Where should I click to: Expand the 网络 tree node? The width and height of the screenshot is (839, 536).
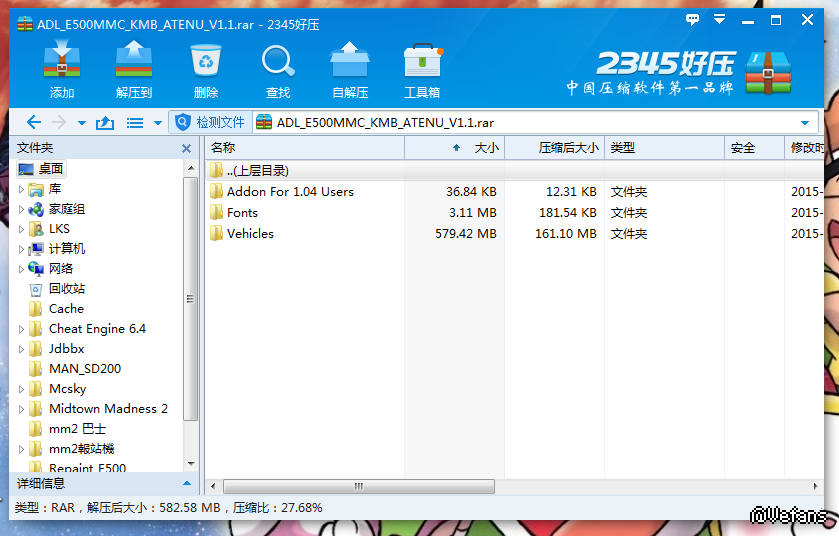coord(21,269)
